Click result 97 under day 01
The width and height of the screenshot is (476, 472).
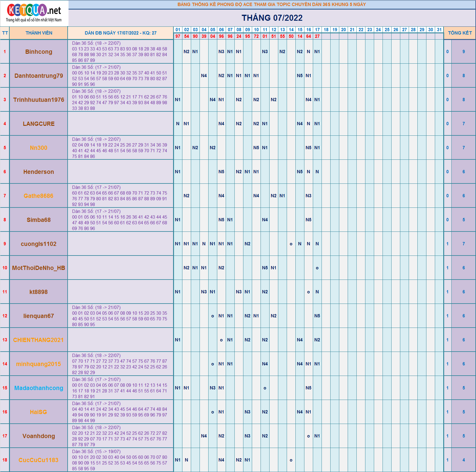pos(178,36)
